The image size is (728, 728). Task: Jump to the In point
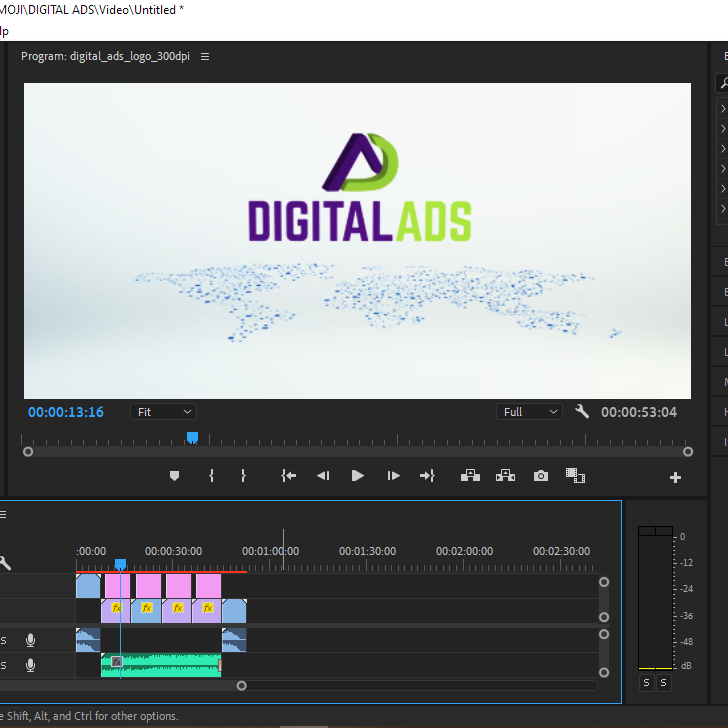[288, 476]
